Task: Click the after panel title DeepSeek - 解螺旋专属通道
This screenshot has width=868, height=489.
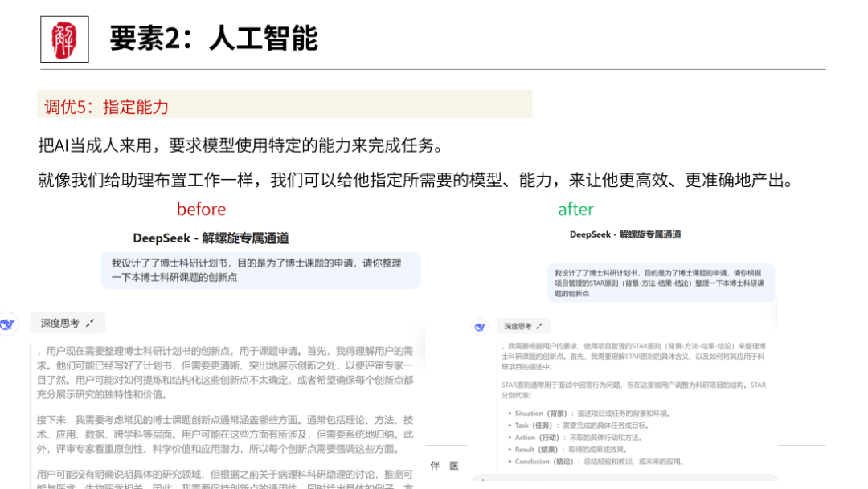Action: click(625, 234)
